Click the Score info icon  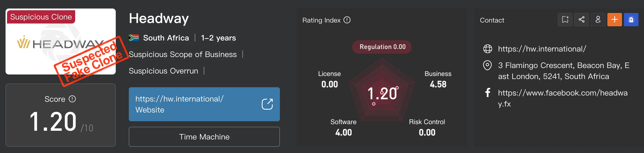pos(72,99)
